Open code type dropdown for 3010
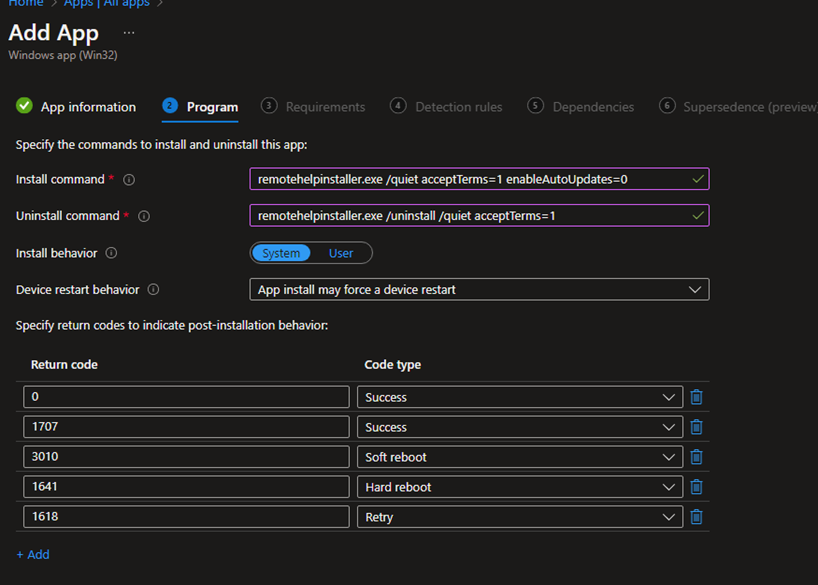 coord(519,457)
